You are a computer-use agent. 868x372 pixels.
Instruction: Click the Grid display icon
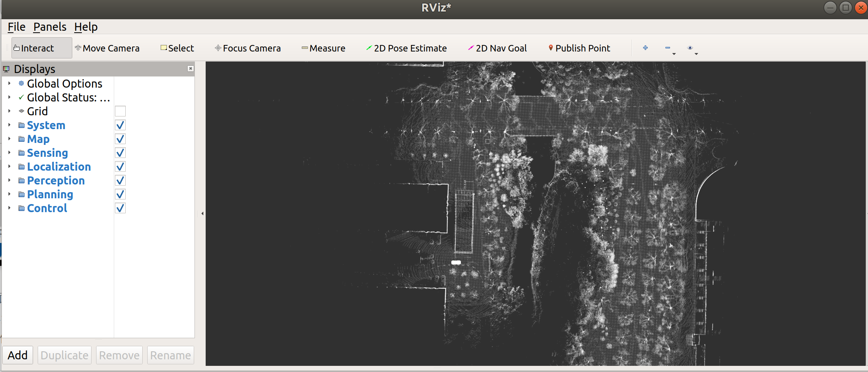pos(22,111)
